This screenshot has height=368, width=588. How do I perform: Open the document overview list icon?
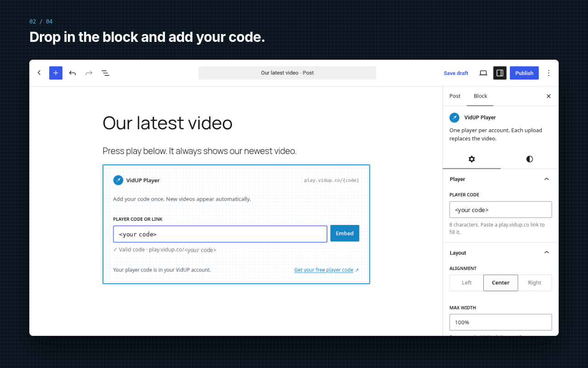105,73
